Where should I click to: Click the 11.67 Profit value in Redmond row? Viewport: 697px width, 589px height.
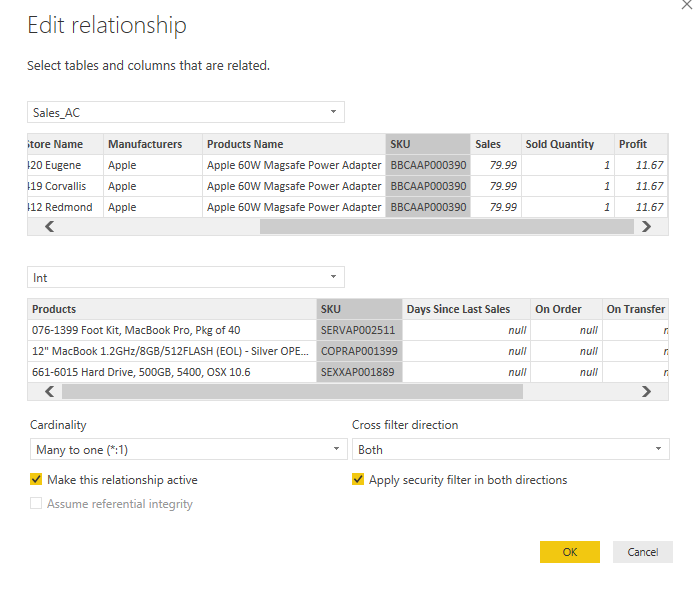pyautogui.click(x=641, y=207)
